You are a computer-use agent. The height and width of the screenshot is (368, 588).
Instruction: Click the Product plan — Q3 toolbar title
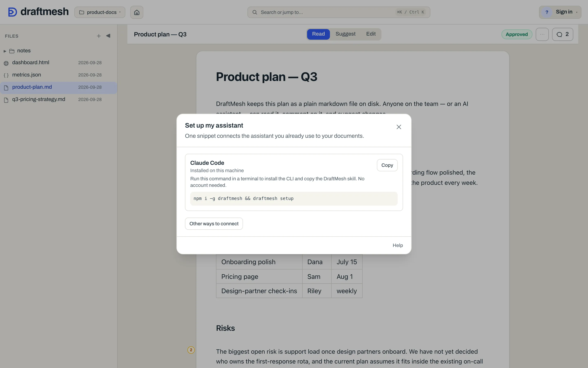coord(160,34)
